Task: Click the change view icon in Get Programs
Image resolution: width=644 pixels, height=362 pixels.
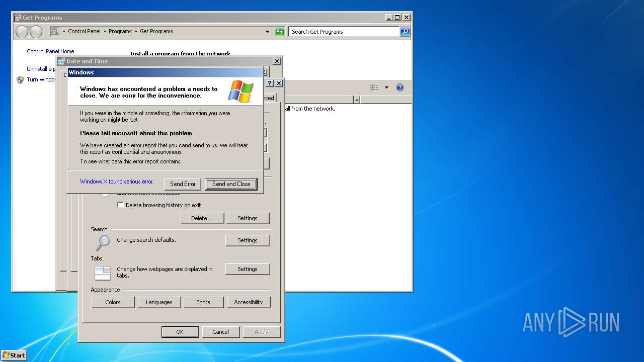Action: point(374,87)
